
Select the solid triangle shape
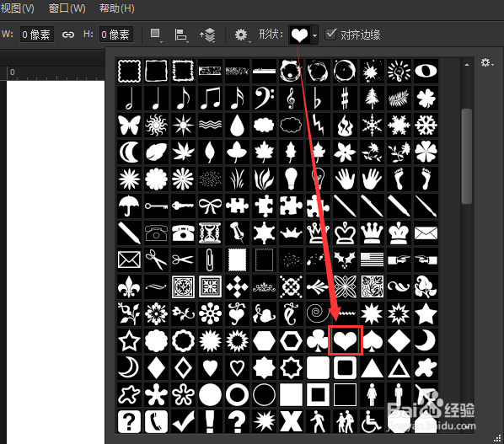pyautogui.click(x=372, y=367)
